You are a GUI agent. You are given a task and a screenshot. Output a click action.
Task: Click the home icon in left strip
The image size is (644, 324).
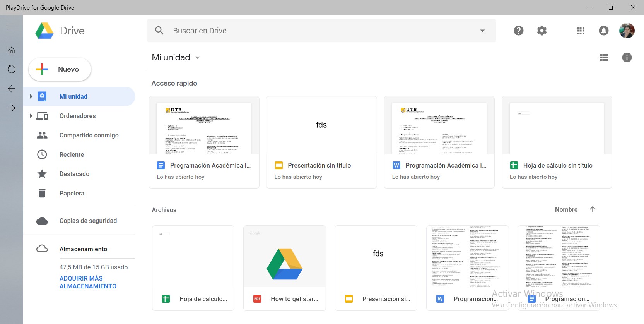point(12,50)
